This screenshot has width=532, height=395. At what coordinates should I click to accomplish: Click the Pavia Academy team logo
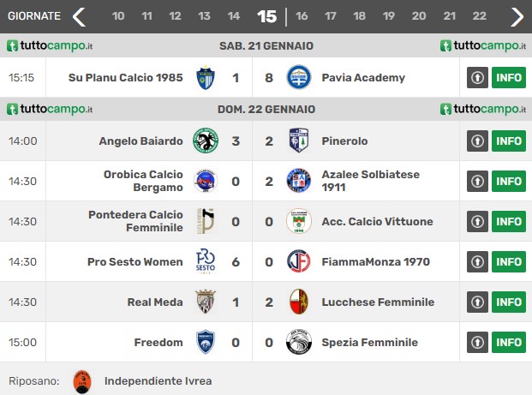click(x=299, y=77)
